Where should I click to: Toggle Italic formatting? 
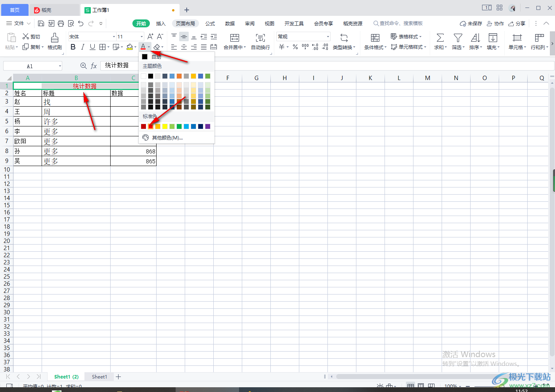82,47
